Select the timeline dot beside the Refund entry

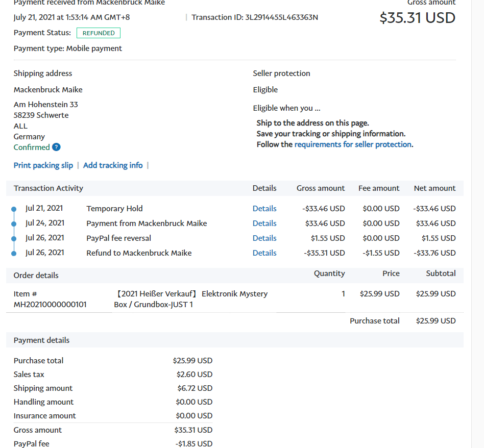coord(14,254)
